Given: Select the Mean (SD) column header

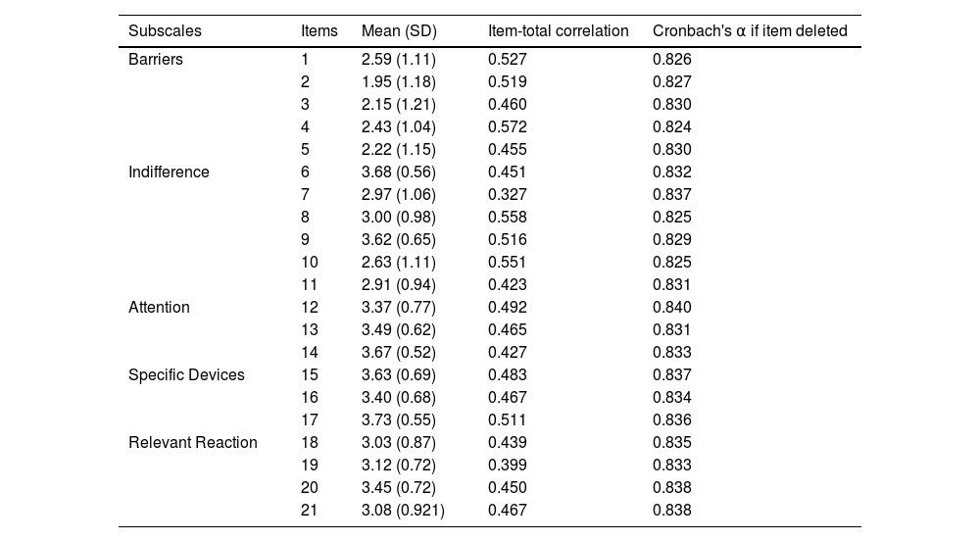Looking at the screenshot, I should pyautogui.click(x=399, y=31).
